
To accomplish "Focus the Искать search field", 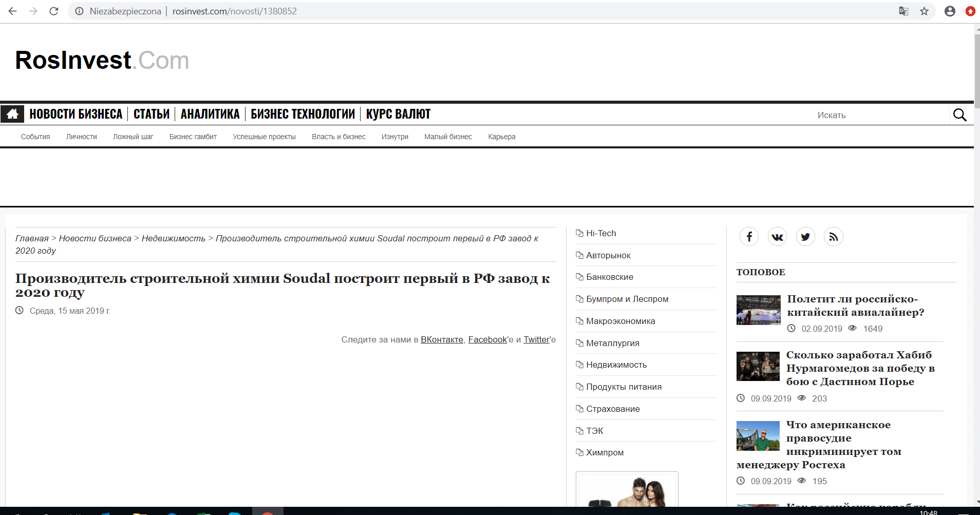I will coord(881,115).
